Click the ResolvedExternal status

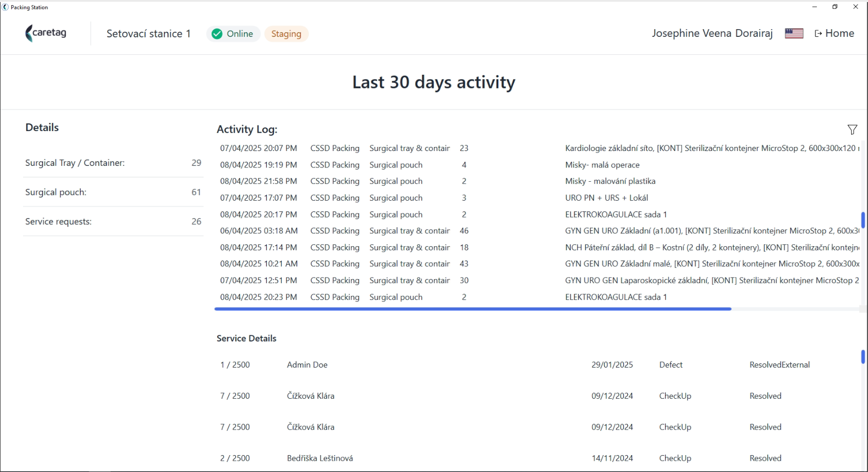[779, 365]
